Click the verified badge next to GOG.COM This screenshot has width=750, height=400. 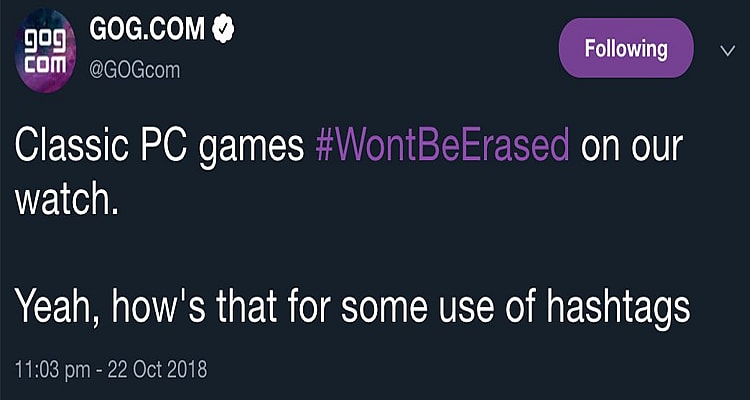[x=222, y=29]
